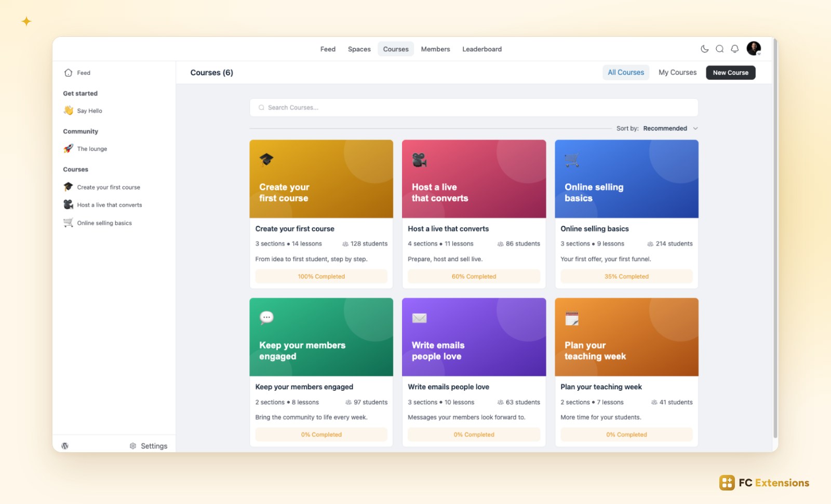831x504 pixels.
Task: Open search via the magnifier icon
Action: (719, 49)
